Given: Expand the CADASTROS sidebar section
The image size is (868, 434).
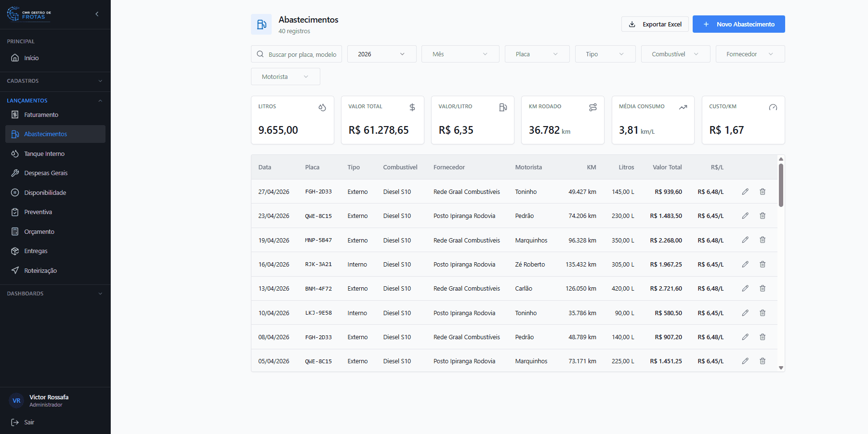Looking at the screenshot, I should [55, 81].
